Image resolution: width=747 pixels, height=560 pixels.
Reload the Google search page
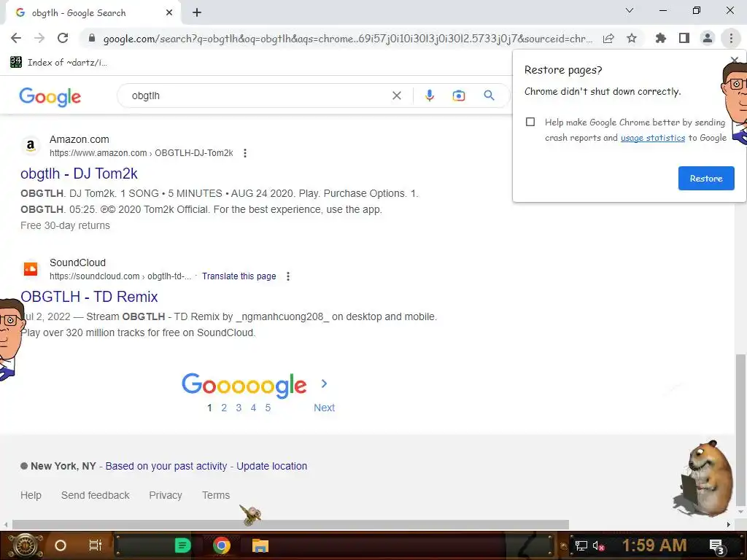63,38
